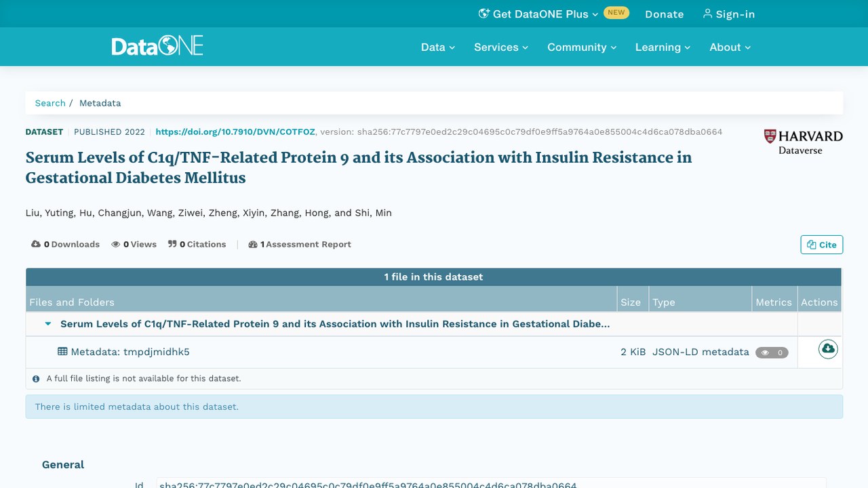Click the author list text

(209, 213)
